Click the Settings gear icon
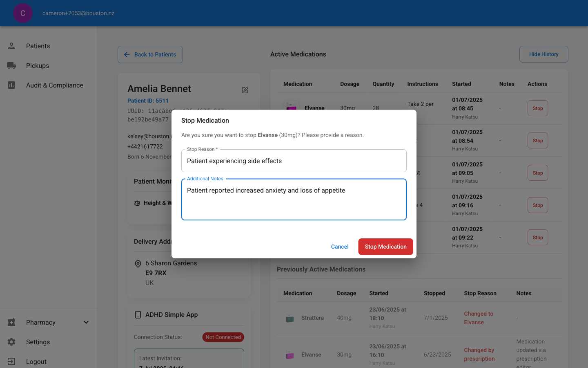 click(x=11, y=342)
